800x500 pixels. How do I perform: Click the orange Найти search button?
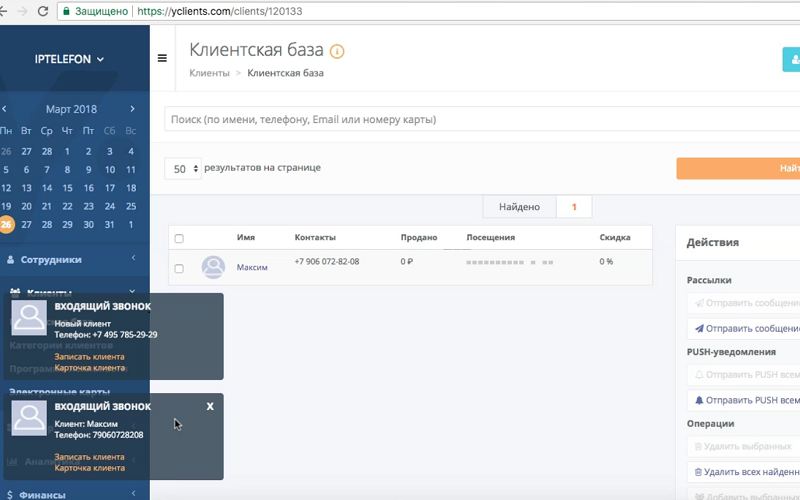point(738,168)
